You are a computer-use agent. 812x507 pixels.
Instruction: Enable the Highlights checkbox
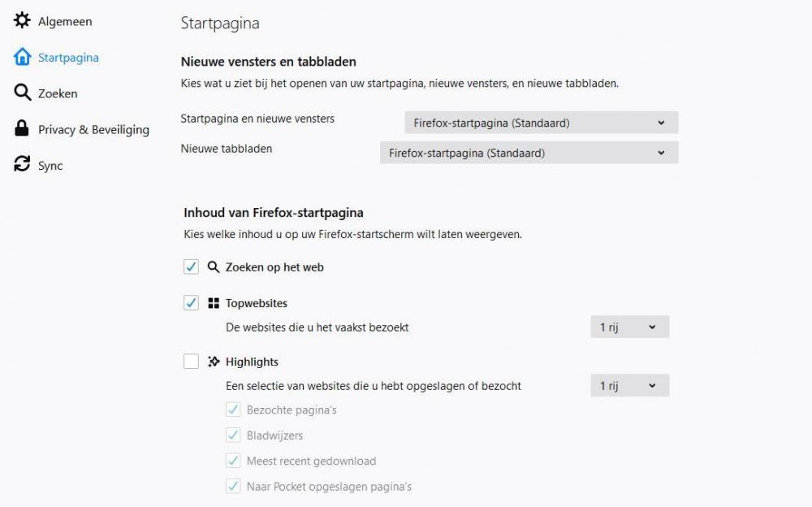pyautogui.click(x=192, y=362)
